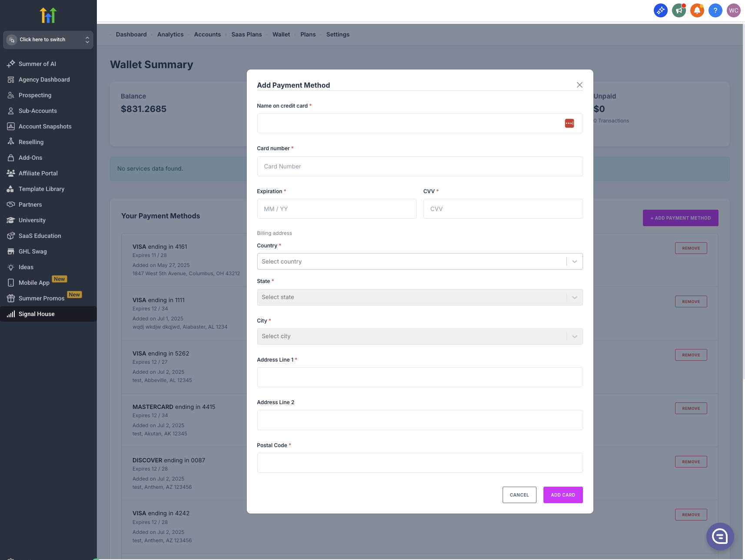Screen dimensions: 745x560
Task: Remove the MASTERCARD ending in 4415
Action: [691, 408]
